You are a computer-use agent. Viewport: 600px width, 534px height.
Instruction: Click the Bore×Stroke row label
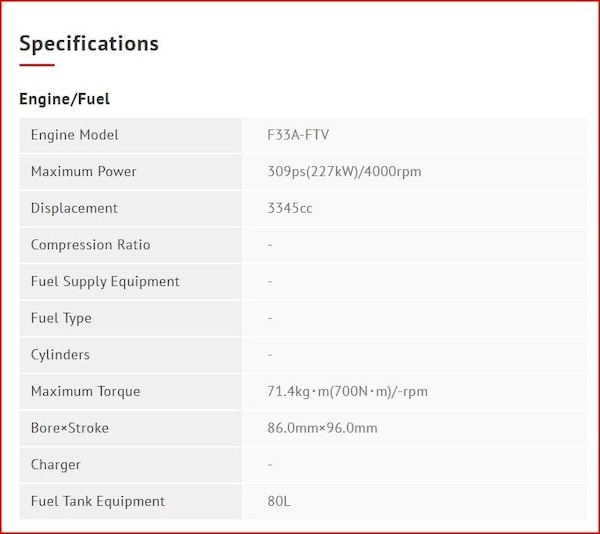point(69,428)
